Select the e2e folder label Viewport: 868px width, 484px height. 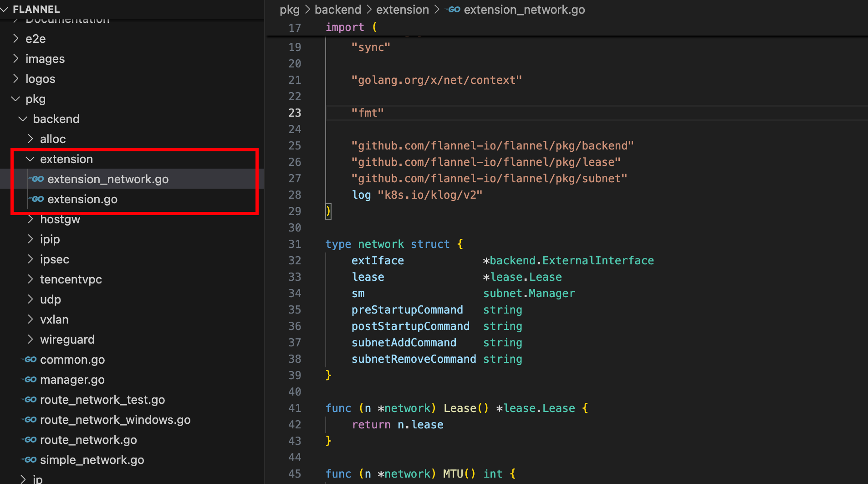(36, 39)
